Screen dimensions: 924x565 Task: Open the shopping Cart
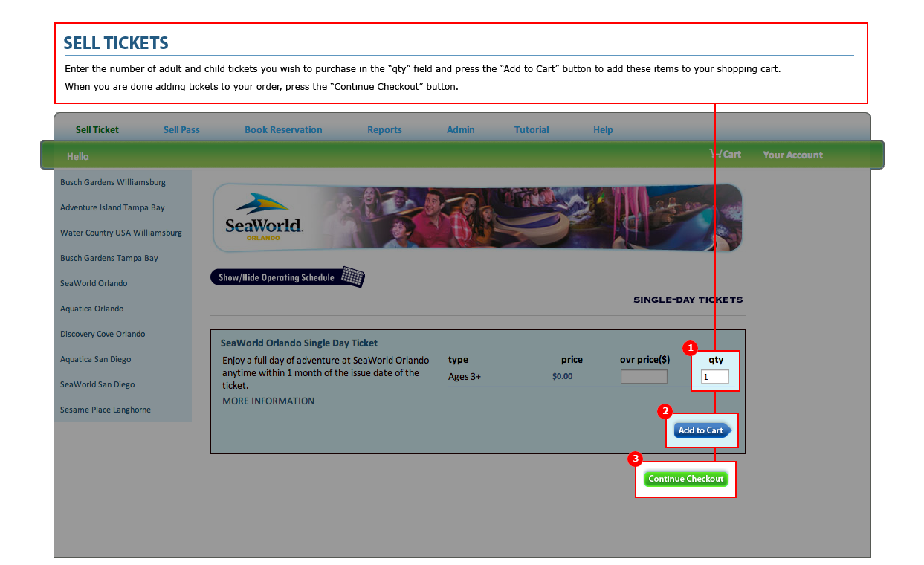pyautogui.click(x=726, y=154)
